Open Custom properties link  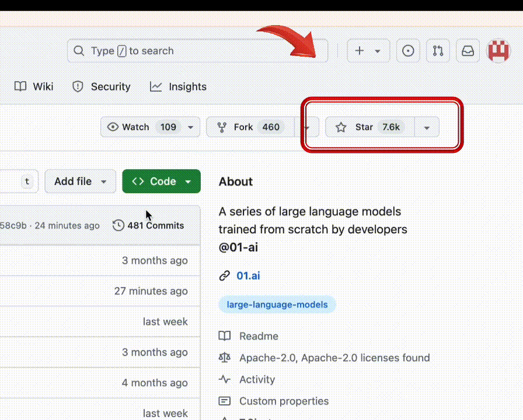point(284,401)
